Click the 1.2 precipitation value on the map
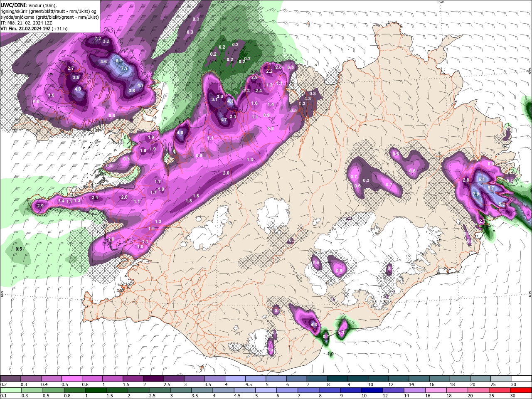532x399 pixels. [269, 85]
